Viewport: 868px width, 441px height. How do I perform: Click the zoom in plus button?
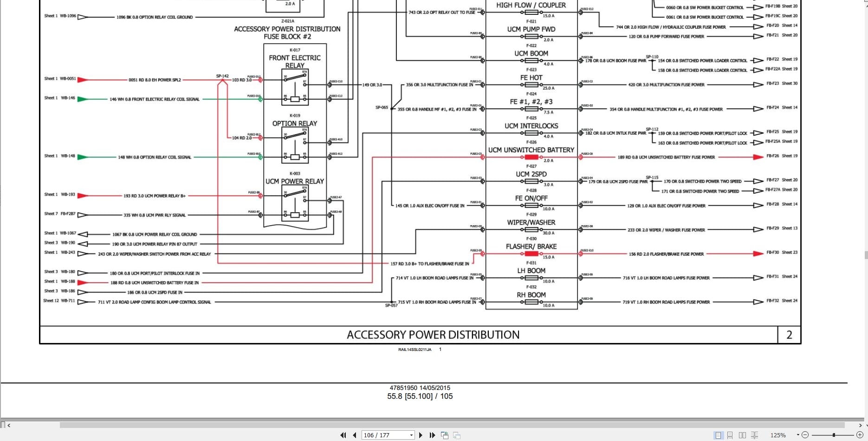(x=859, y=435)
